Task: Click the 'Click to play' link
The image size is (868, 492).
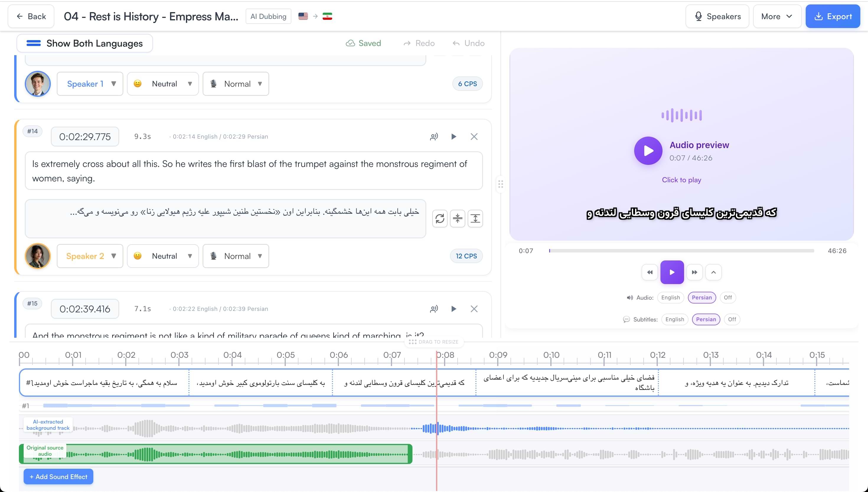Action: 681,180
